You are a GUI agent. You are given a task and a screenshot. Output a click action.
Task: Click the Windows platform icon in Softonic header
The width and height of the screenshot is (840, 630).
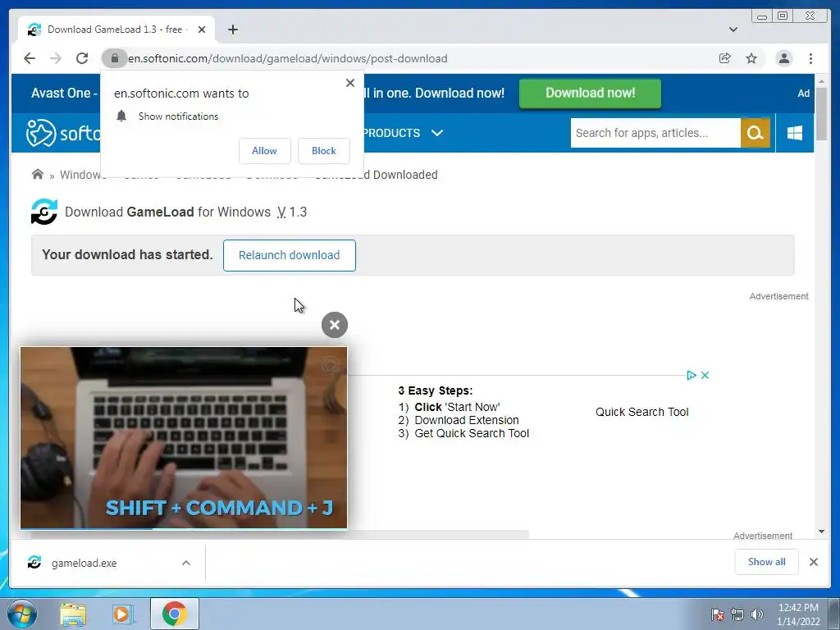795,133
